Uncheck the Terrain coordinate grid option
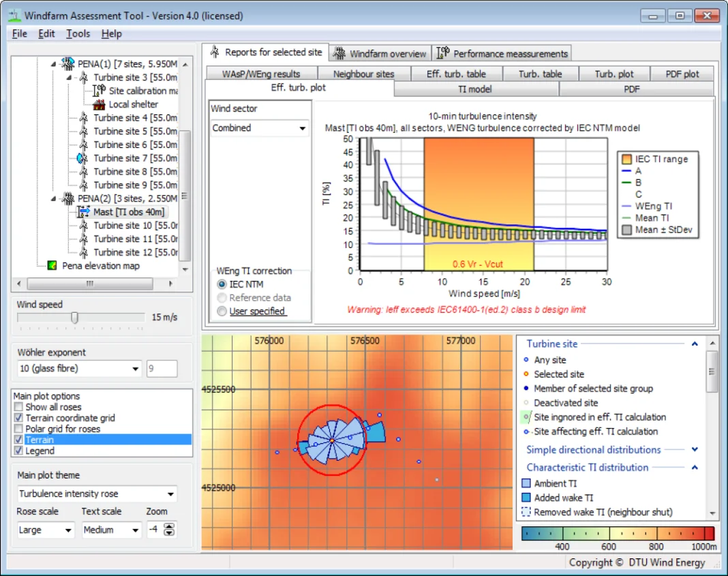 point(18,418)
